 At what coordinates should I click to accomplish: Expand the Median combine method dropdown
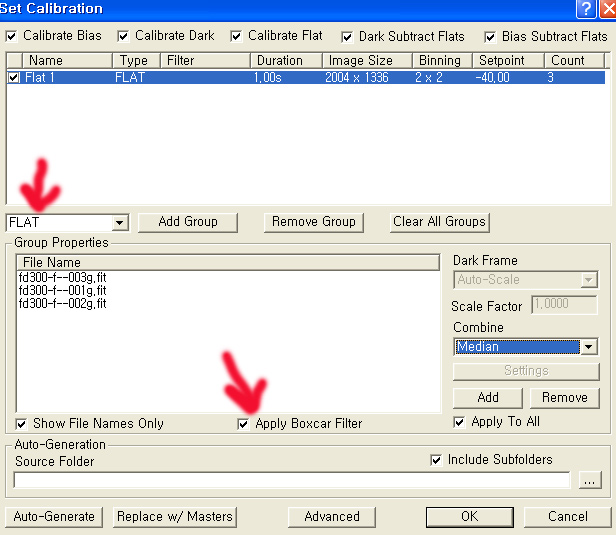coord(588,347)
